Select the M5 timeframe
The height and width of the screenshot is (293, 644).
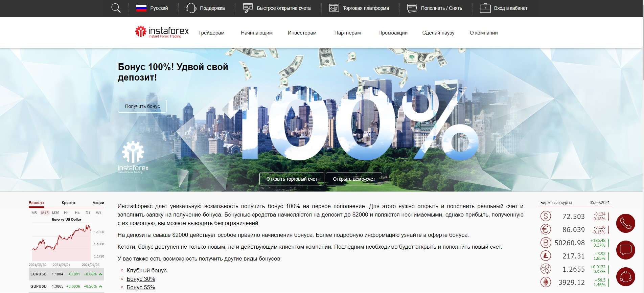click(34, 213)
